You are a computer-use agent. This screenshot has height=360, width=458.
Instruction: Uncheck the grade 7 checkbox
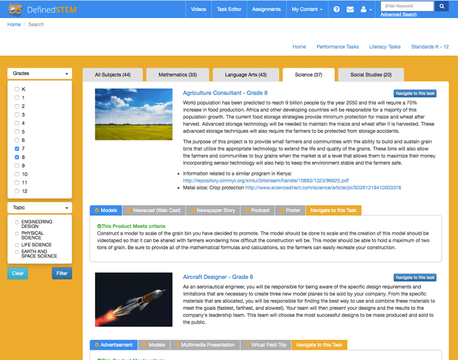[x=17, y=149]
